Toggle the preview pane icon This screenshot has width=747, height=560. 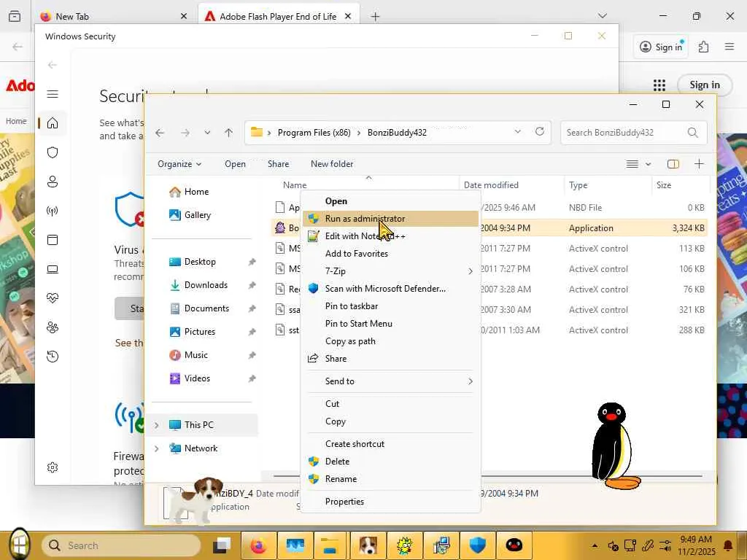(673, 164)
